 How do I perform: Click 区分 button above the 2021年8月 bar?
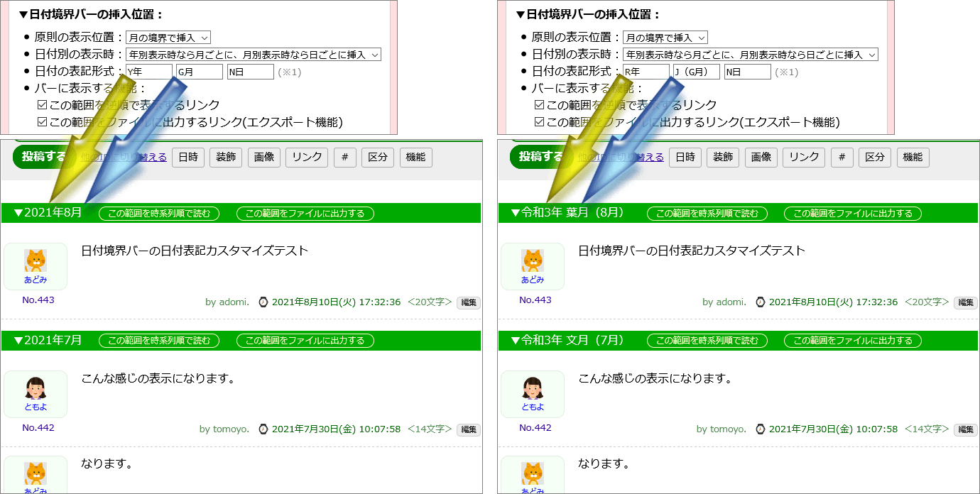point(378,158)
